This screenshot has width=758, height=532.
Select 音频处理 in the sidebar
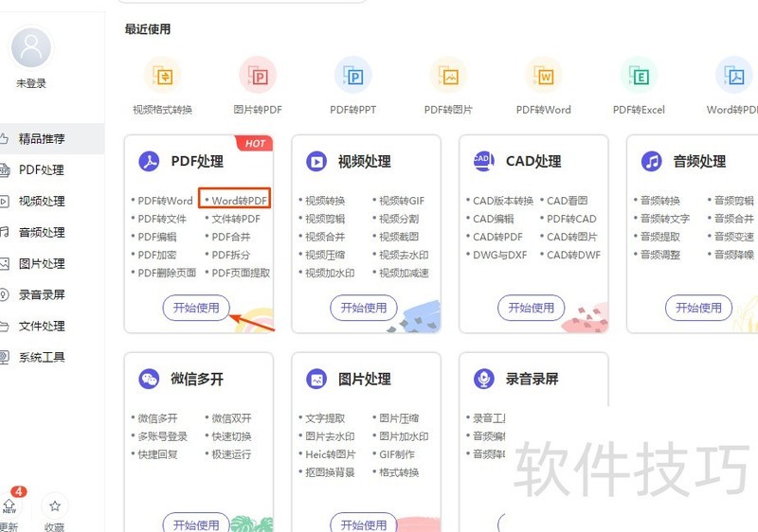click(42, 232)
